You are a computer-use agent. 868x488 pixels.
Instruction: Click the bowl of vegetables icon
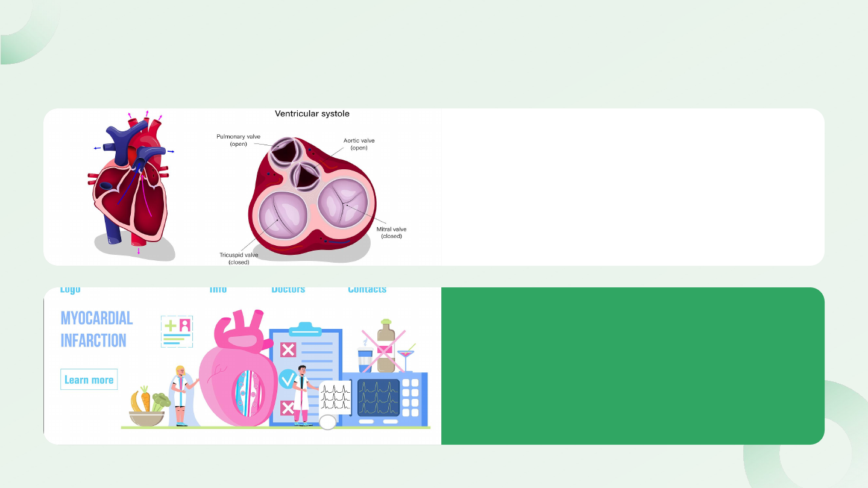(146, 408)
